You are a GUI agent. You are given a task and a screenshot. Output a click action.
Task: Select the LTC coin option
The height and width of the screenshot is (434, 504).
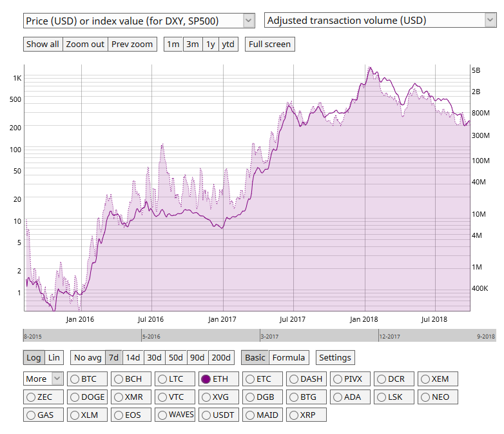coord(162,379)
